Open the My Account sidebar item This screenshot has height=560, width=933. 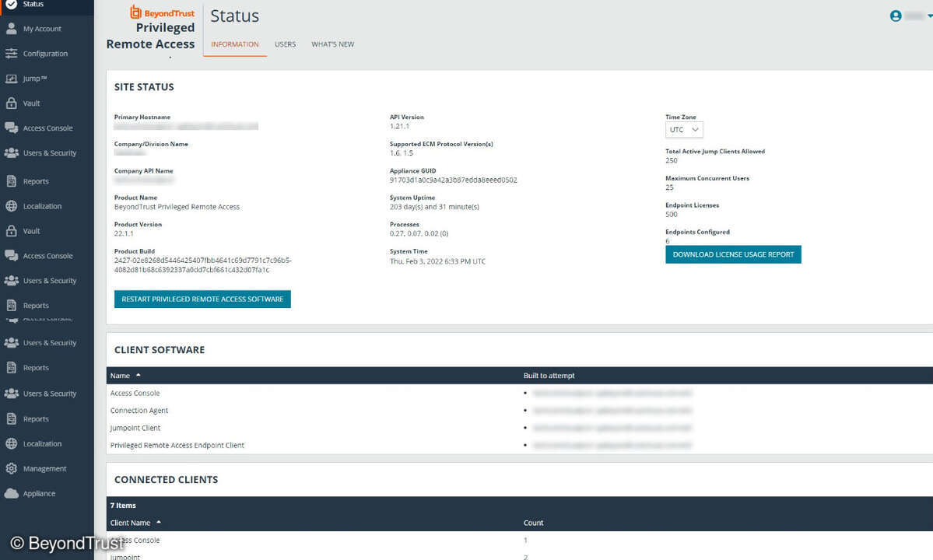(42, 29)
